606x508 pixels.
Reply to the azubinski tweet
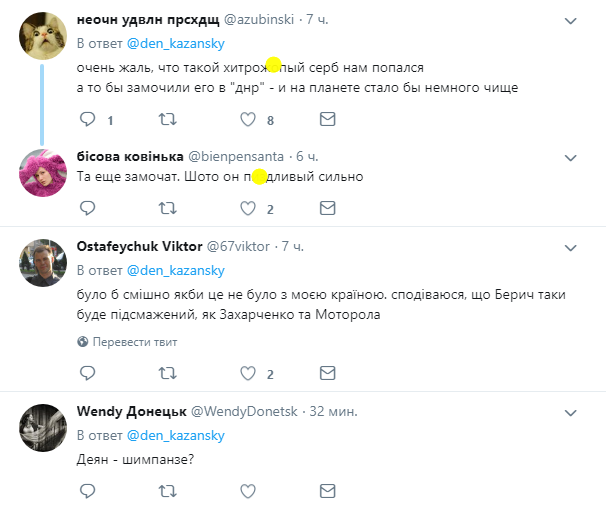(87, 119)
